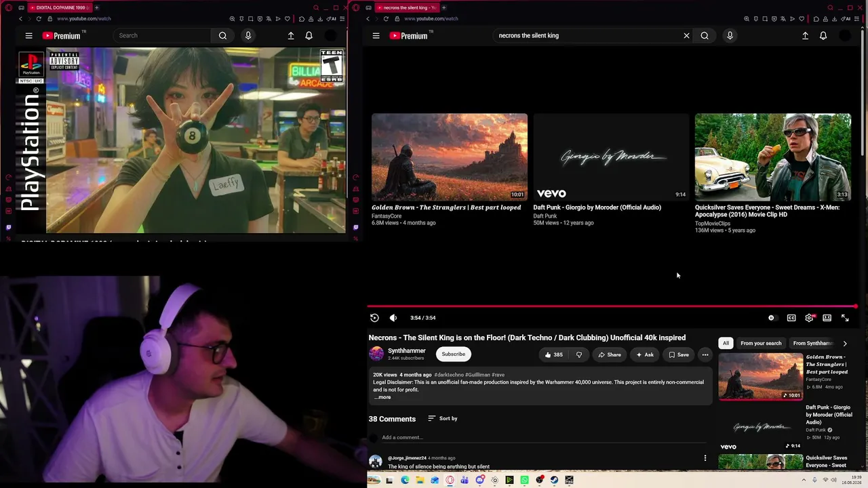
Task: Open Synthhammer channel avatar
Action: [x=376, y=354]
